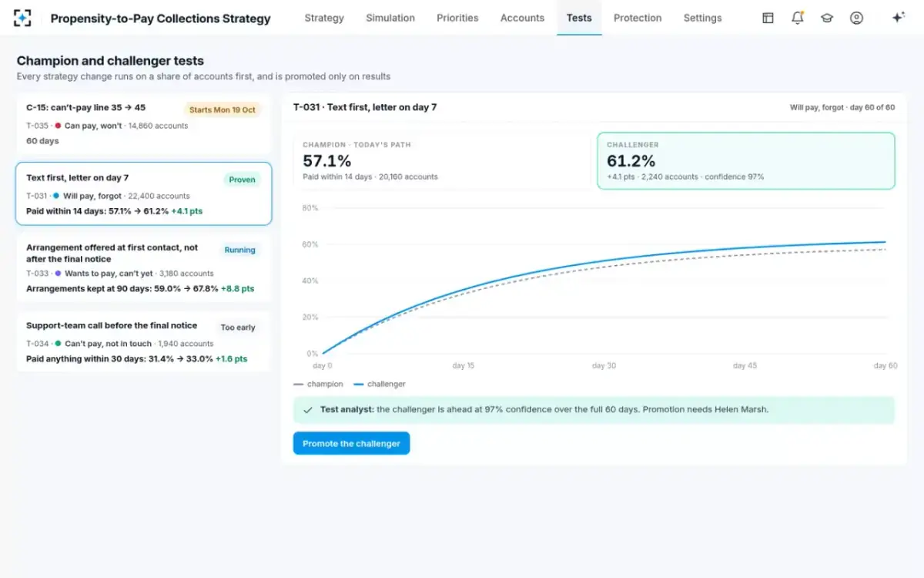The height and width of the screenshot is (578, 924).
Task: Click the +1.6 pts value
Action: pos(231,359)
